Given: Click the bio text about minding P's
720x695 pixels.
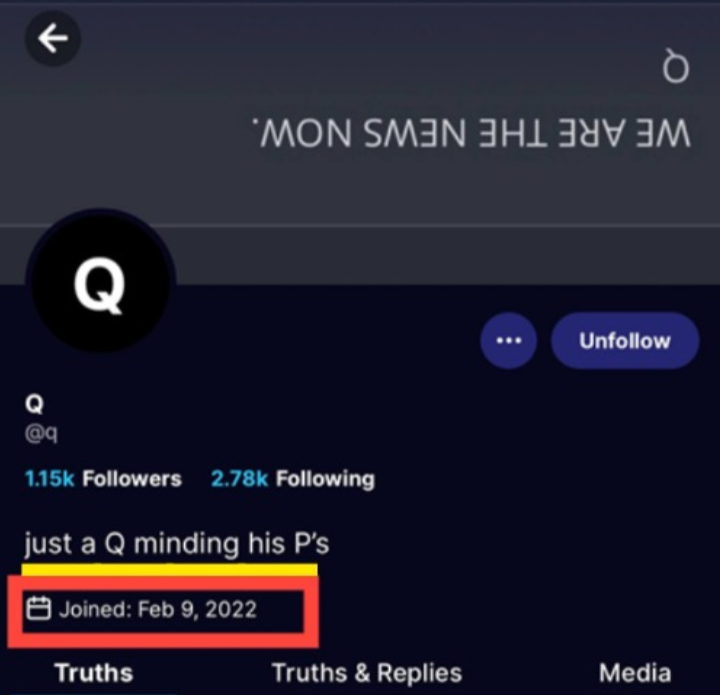Looking at the screenshot, I should 177,544.
